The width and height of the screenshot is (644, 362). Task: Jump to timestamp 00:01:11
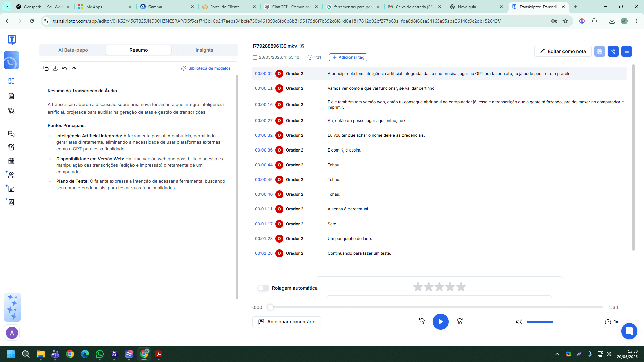coord(264,209)
